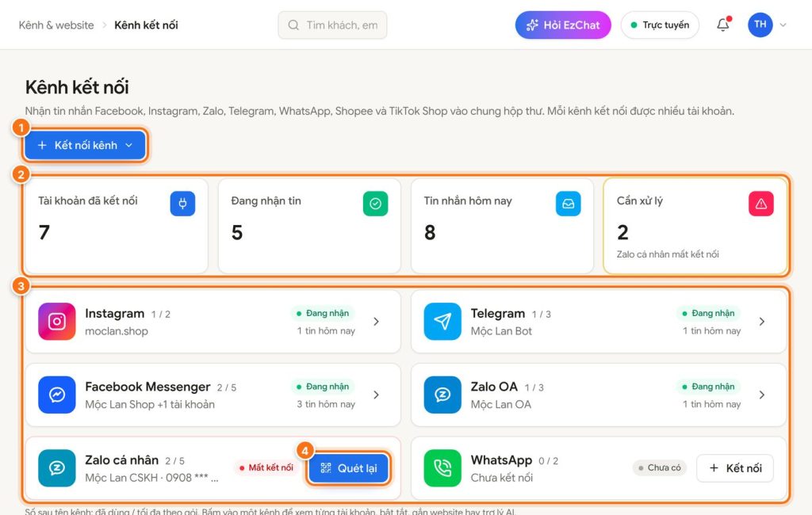Open Telegram details via its chevron
Viewport: 812px width, 515px height.
[x=762, y=322]
